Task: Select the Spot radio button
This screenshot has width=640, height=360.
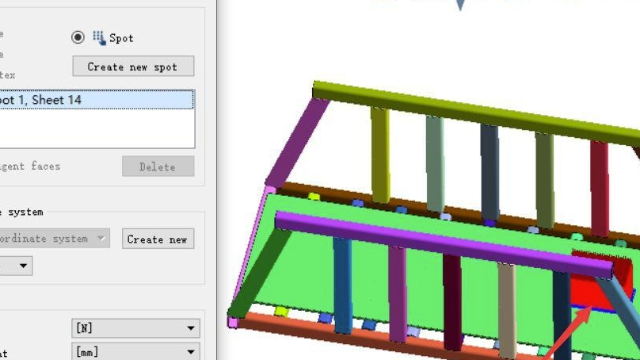Action: coord(78,38)
